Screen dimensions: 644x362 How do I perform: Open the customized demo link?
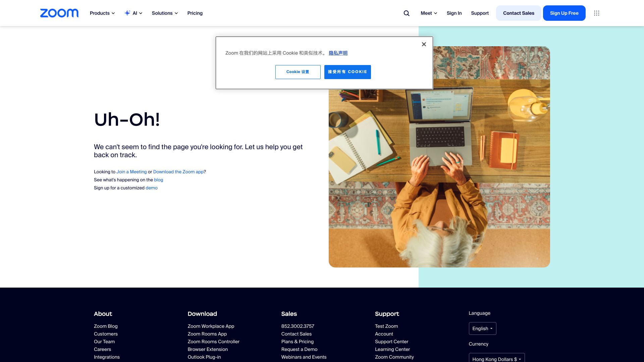pos(152,188)
